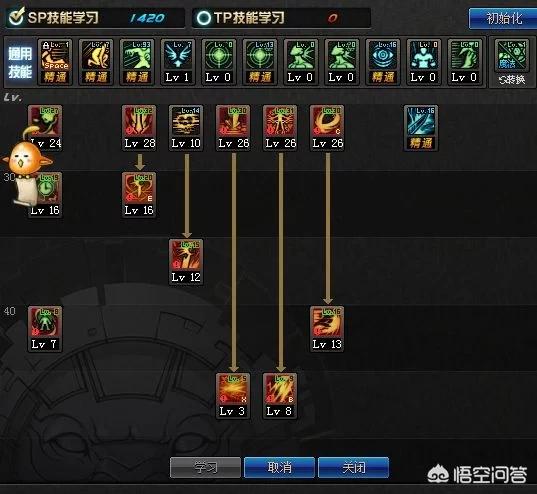537x494 pixels.
Task: Select the Space-key mastered general skill
Action: [x=55, y=62]
